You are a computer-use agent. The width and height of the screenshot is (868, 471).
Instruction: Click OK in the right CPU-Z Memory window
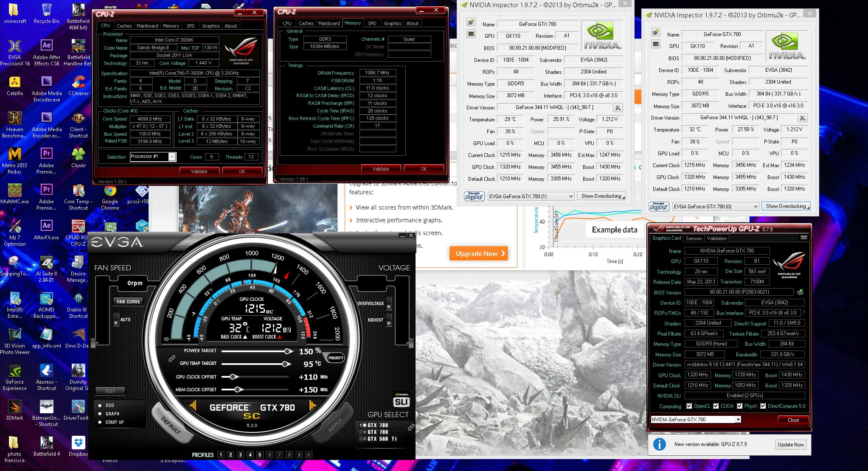(x=424, y=169)
